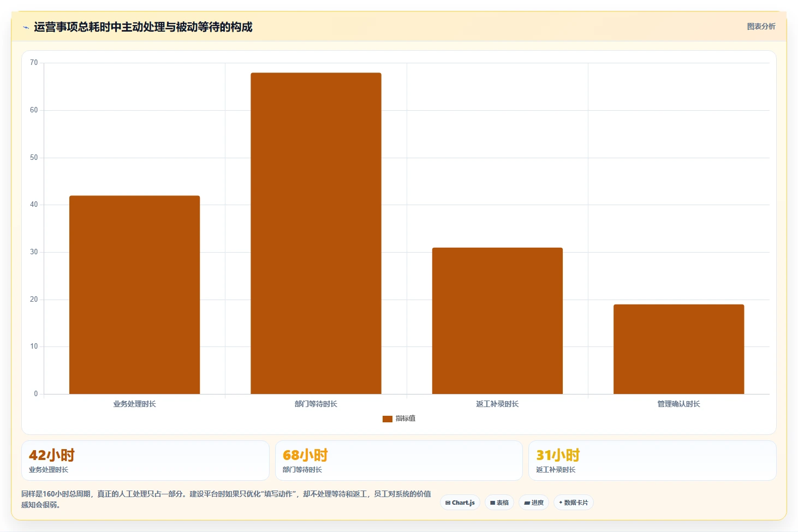Click the y-axis value 40
Viewport: 798px width, 532px height.
34,205
